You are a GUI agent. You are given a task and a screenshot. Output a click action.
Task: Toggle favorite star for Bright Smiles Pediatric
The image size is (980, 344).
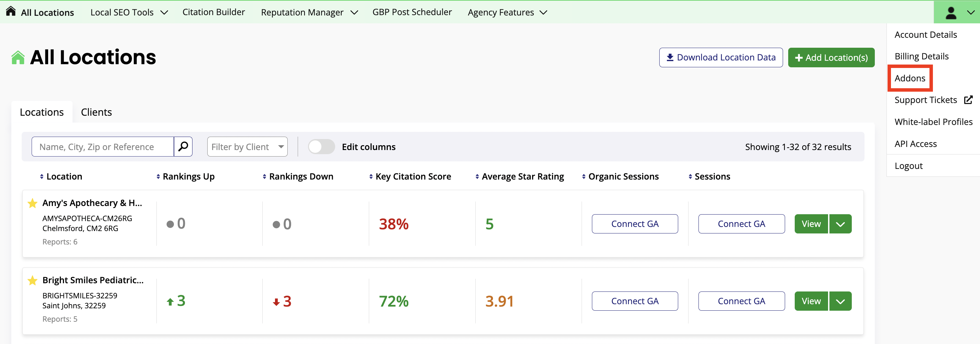(x=33, y=280)
